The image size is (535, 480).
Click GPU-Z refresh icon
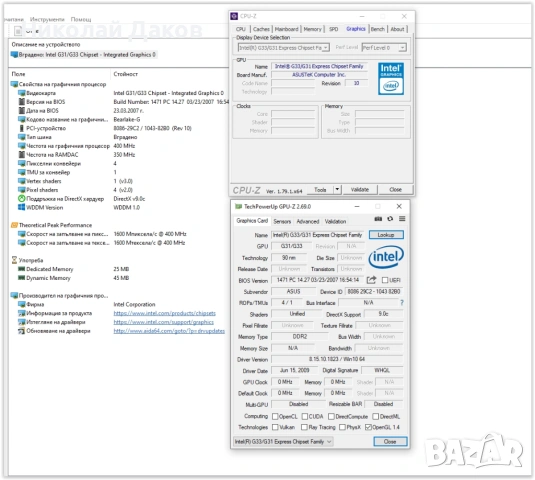tap(390, 219)
